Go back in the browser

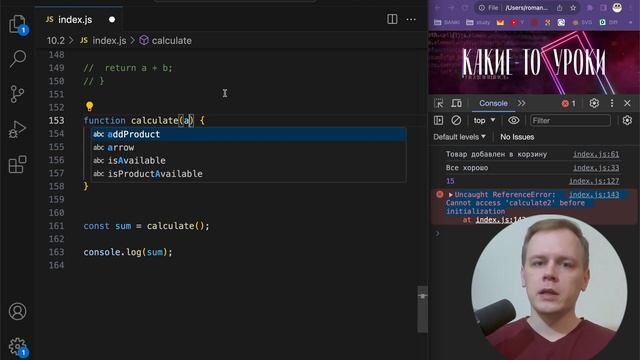[x=437, y=8]
